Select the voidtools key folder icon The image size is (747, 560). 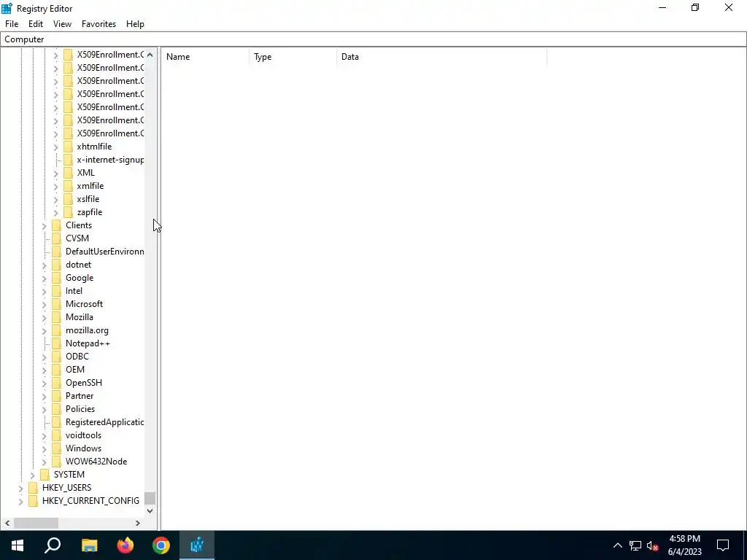pyautogui.click(x=57, y=435)
